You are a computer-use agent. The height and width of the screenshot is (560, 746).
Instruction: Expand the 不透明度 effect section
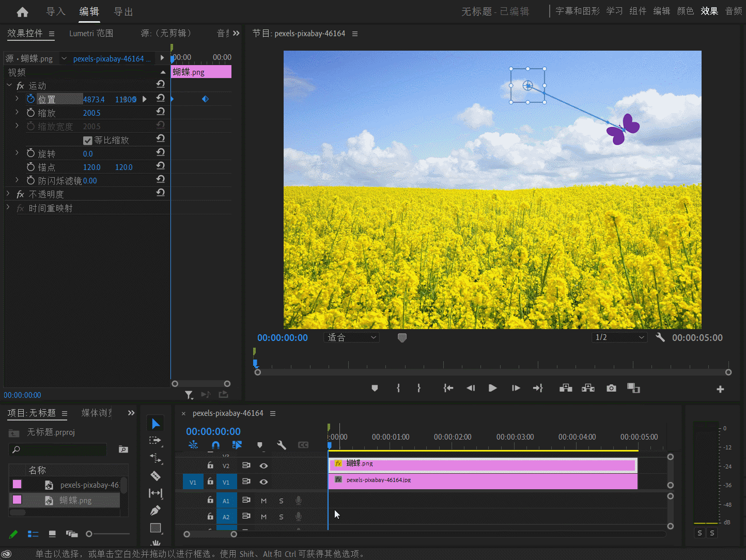[8, 194]
